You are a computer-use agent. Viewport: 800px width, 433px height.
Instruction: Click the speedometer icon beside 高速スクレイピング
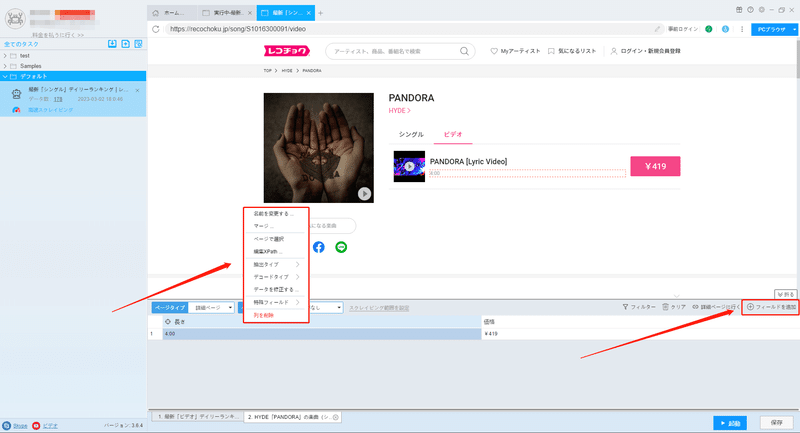16,110
